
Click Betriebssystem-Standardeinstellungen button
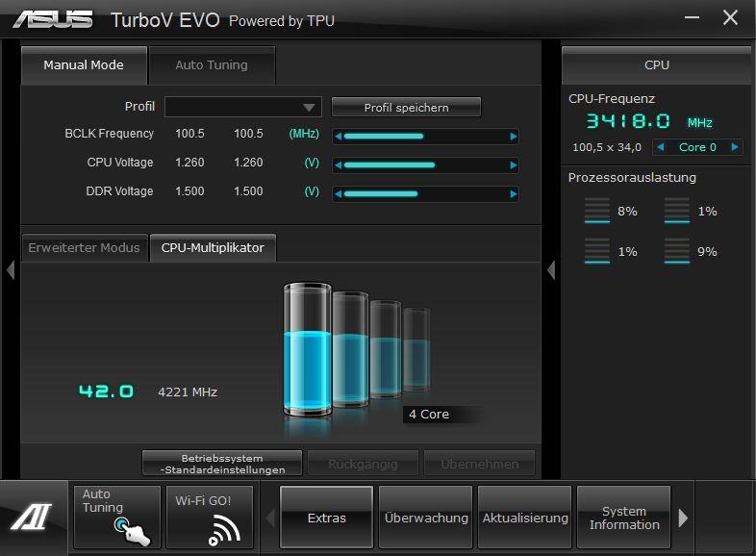[222, 464]
